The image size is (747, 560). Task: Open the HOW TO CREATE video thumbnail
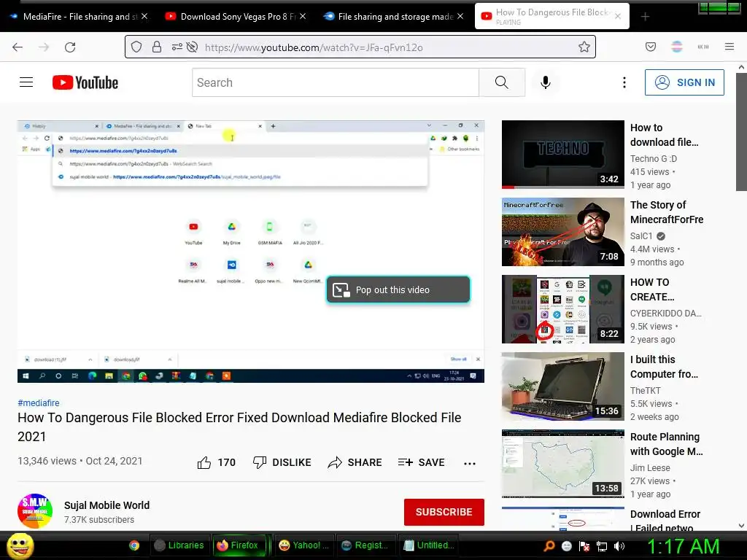pyautogui.click(x=562, y=309)
